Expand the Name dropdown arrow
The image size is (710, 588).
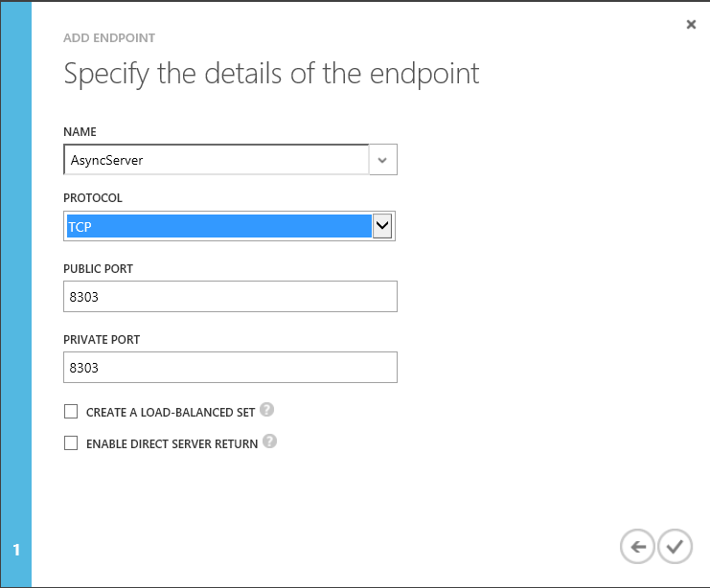click(x=382, y=160)
